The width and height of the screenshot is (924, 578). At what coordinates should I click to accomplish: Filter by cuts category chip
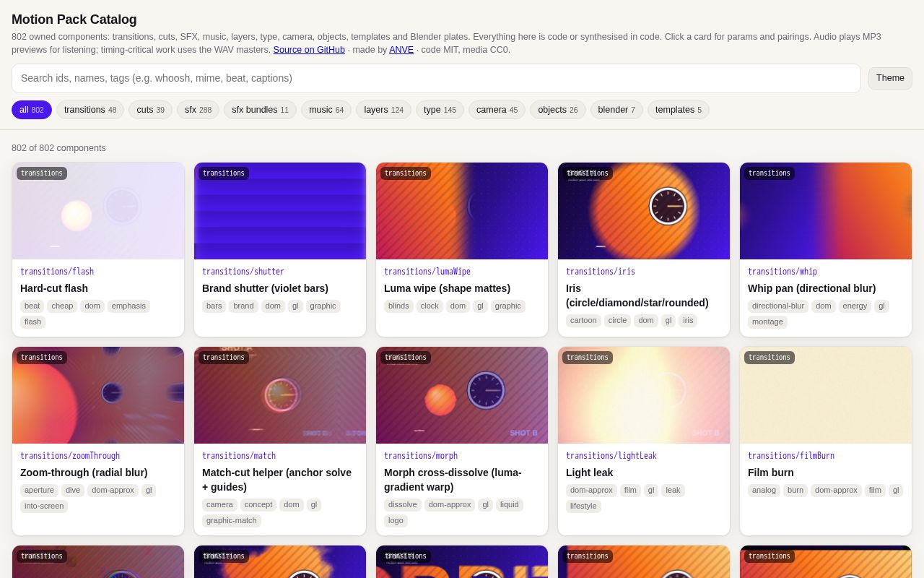(x=150, y=110)
